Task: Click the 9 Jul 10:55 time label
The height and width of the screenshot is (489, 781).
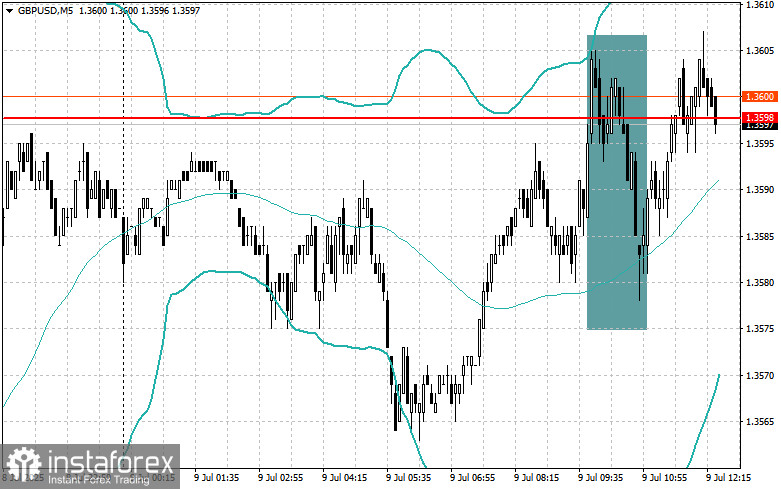Action: (665, 478)
